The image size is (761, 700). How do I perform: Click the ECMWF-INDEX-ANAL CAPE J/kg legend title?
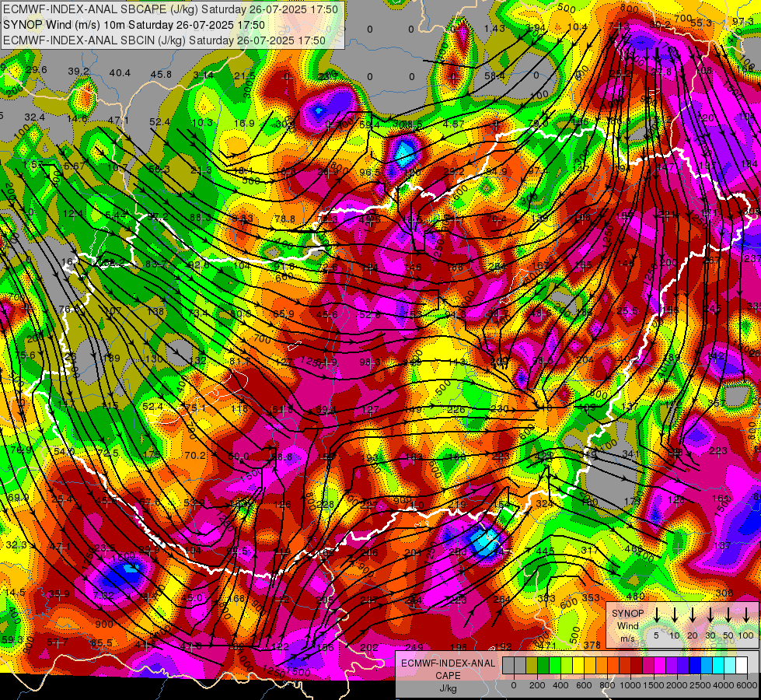[448, 676]
